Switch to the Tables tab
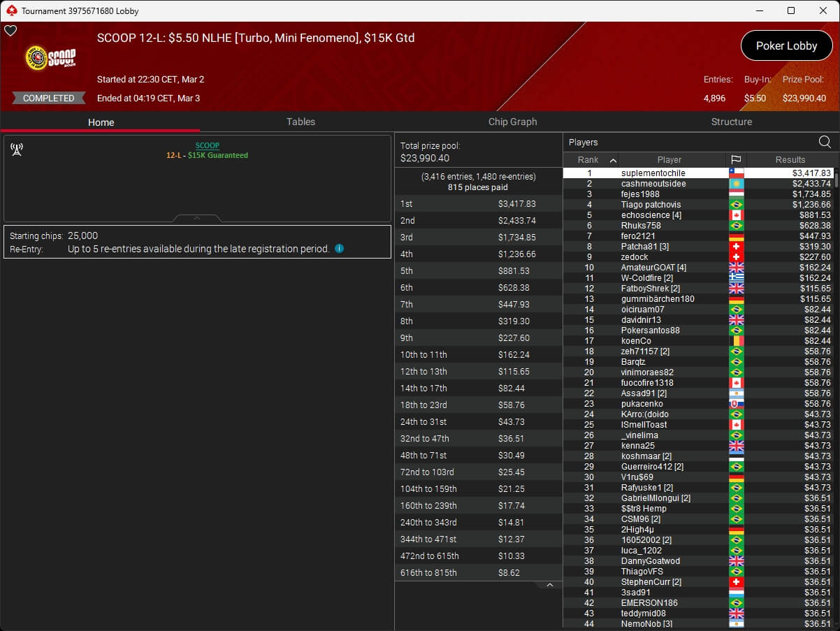Screen dimensions: 840x631 click(300, 122)
